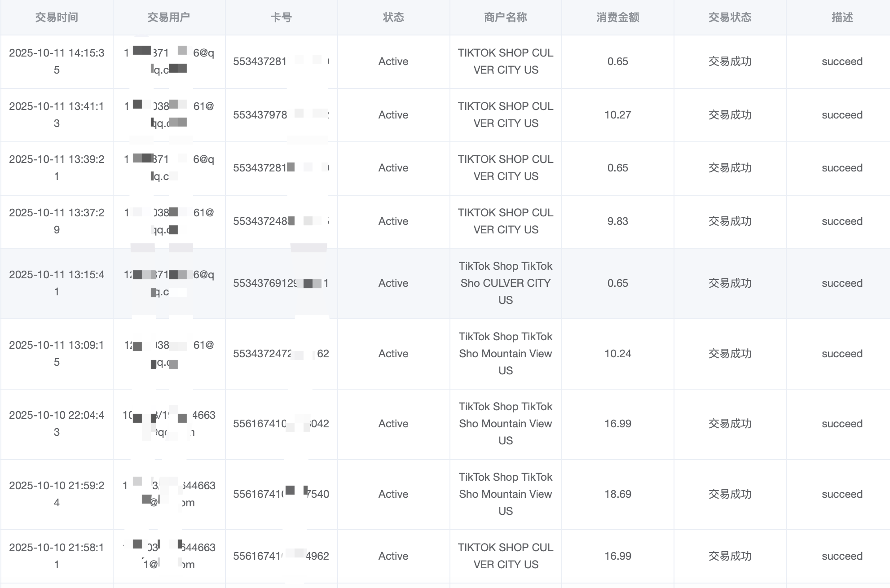Click the 消费金额 column header
Viewport: 890px width, 588px height.
coord(618,18)
